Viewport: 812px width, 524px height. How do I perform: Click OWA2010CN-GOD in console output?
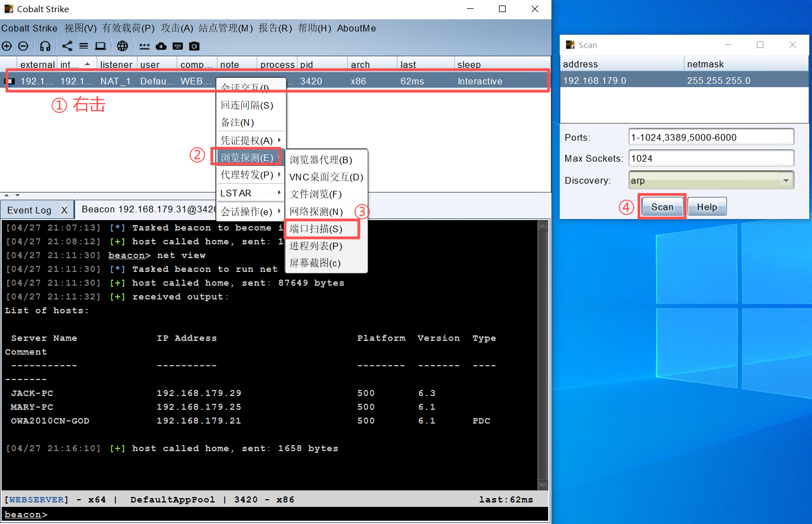[50, 421]
